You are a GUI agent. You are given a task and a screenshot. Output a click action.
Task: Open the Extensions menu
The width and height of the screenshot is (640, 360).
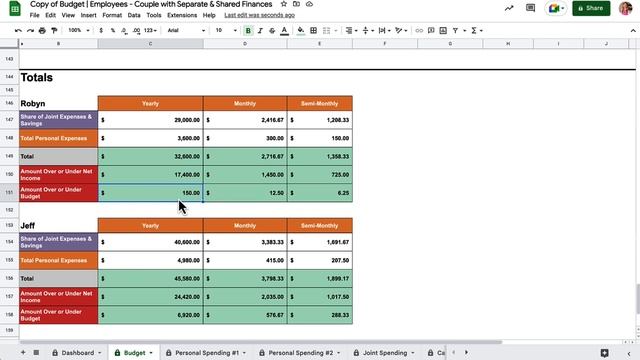[182, 15]
